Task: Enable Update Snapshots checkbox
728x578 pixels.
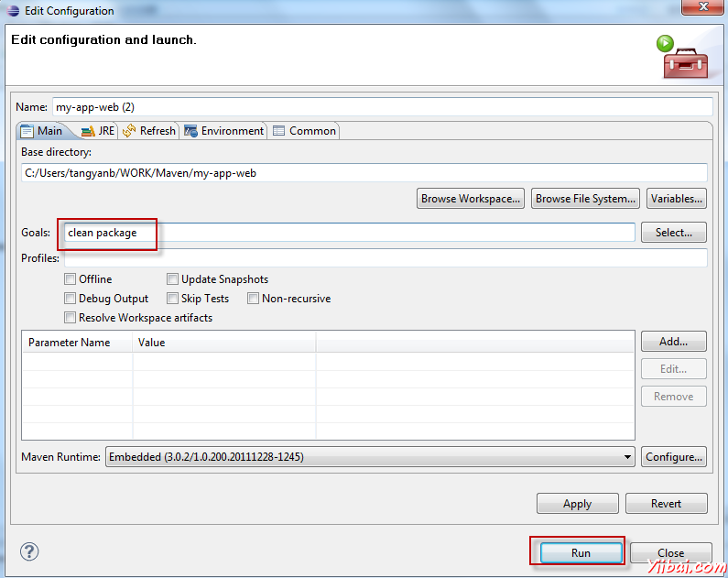Action: (x=173, y=279)
